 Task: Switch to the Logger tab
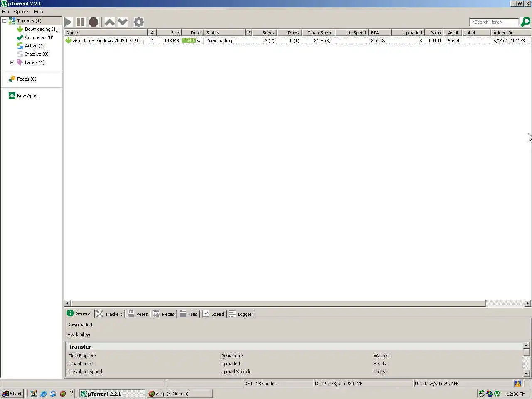[240, 314]
